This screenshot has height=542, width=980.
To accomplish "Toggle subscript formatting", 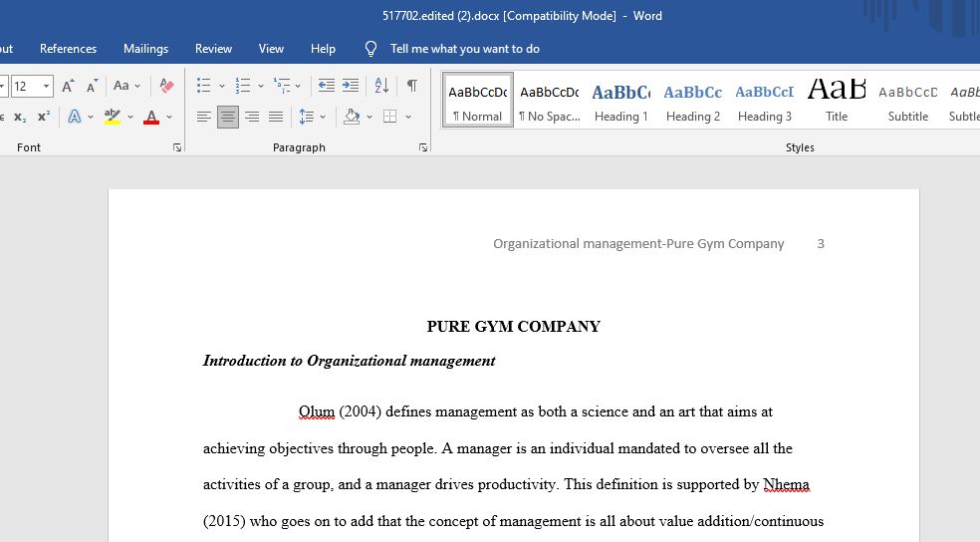I will tap(20, 117).
